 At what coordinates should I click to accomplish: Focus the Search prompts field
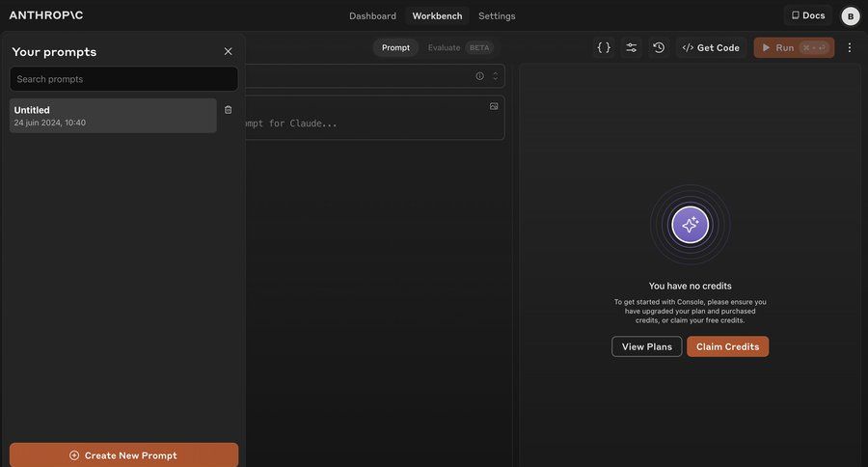[124, 79]
